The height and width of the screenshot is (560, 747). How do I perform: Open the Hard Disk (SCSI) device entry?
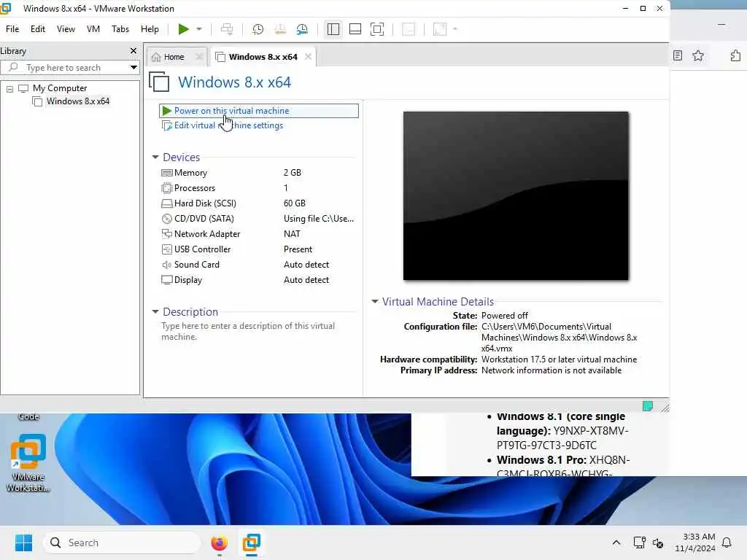pos(205,203)
